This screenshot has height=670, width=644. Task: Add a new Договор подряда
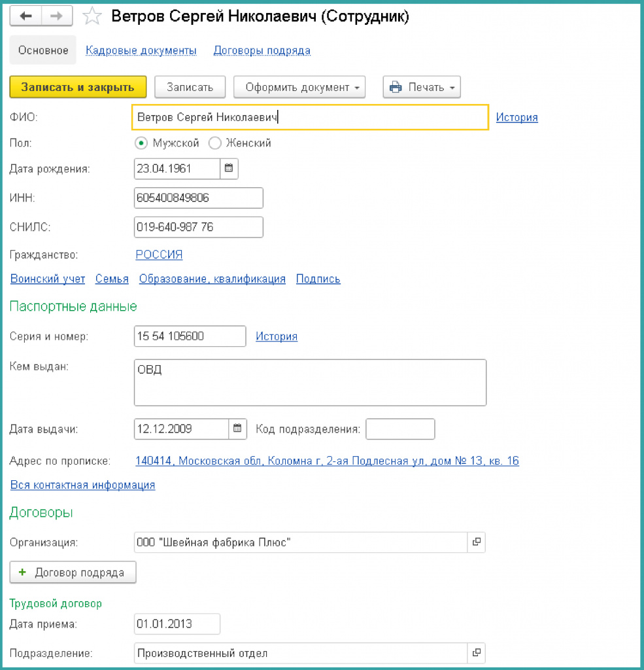73,572
